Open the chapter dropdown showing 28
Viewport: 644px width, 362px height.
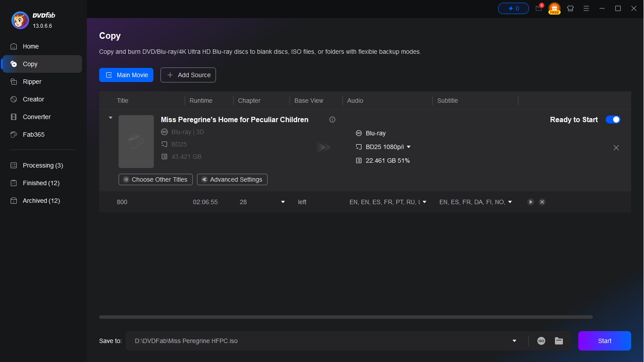coord(283,202)
